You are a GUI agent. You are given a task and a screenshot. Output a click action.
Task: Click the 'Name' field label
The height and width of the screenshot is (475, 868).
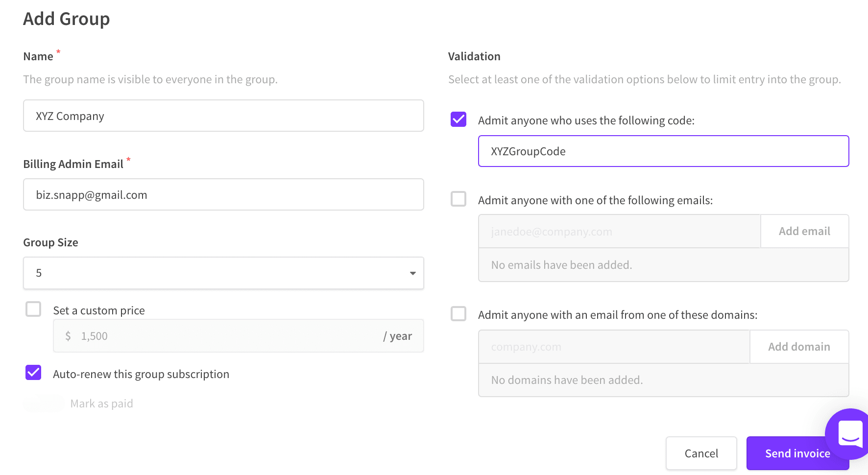(x=38, y=56)
